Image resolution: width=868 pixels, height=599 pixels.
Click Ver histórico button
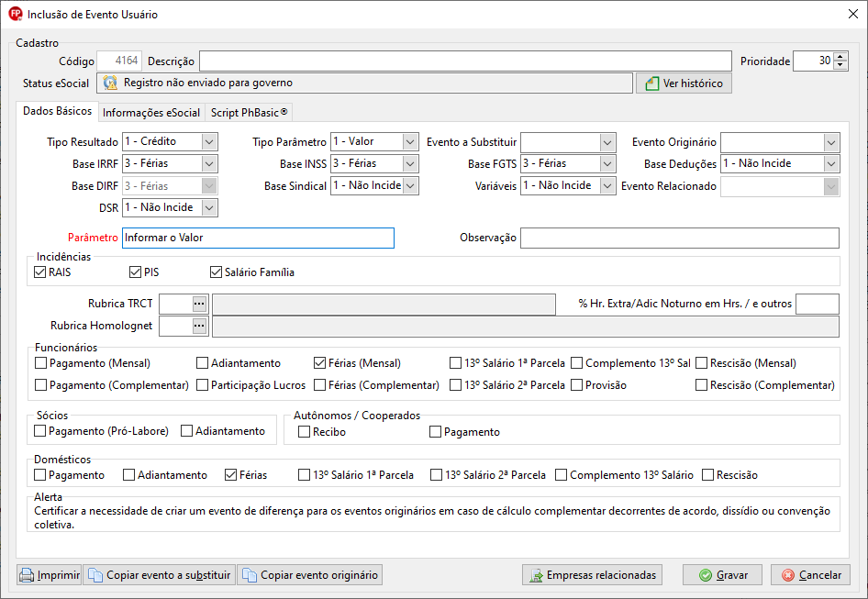(x=684, y=83)
